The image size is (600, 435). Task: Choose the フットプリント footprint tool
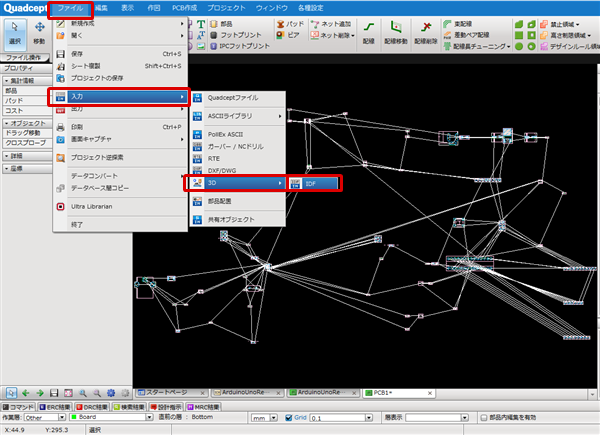235,35
